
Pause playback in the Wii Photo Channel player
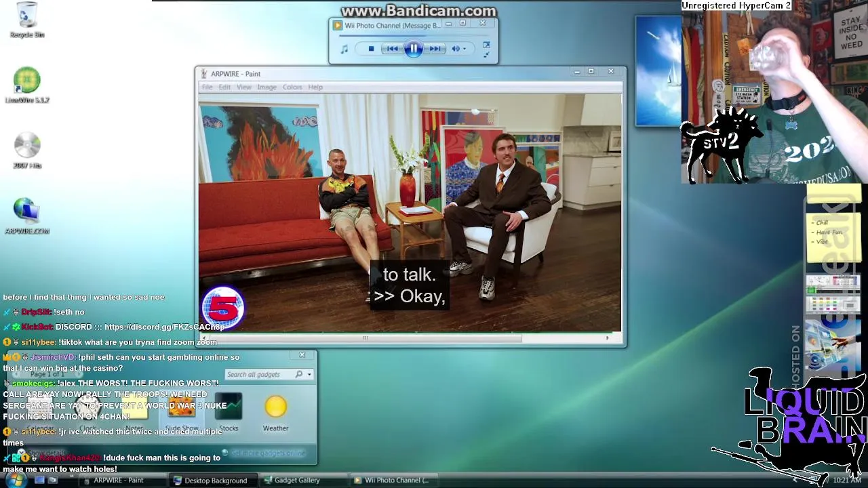(413, 48)
